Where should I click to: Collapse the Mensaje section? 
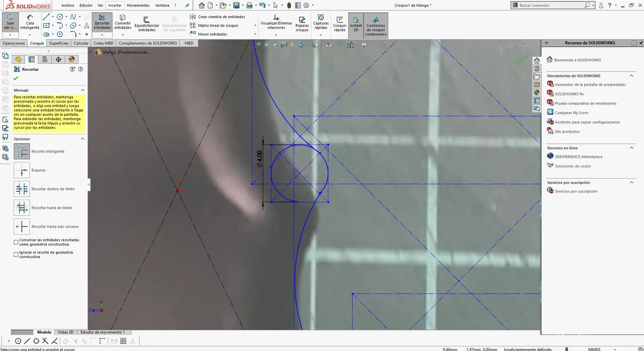point(83,90)
